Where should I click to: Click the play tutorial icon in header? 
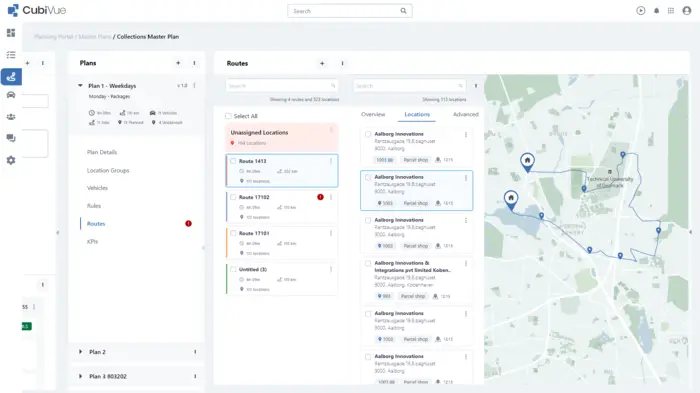click(641, 11)
